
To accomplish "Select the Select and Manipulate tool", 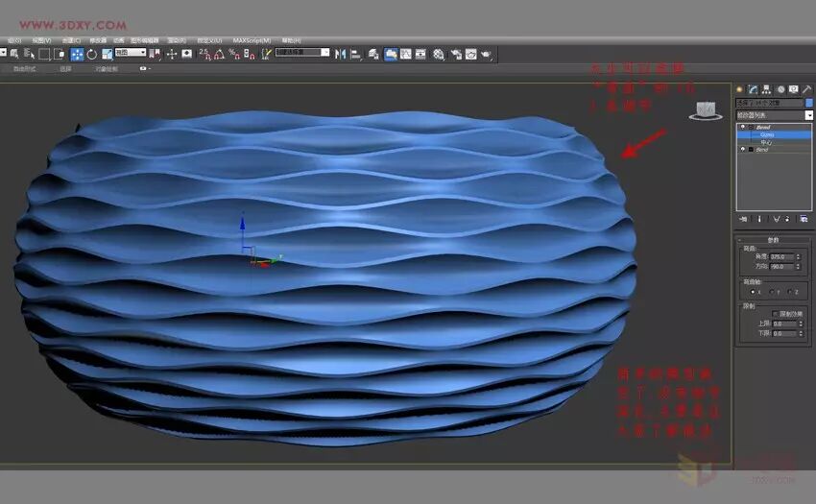I will pos(172,54).
